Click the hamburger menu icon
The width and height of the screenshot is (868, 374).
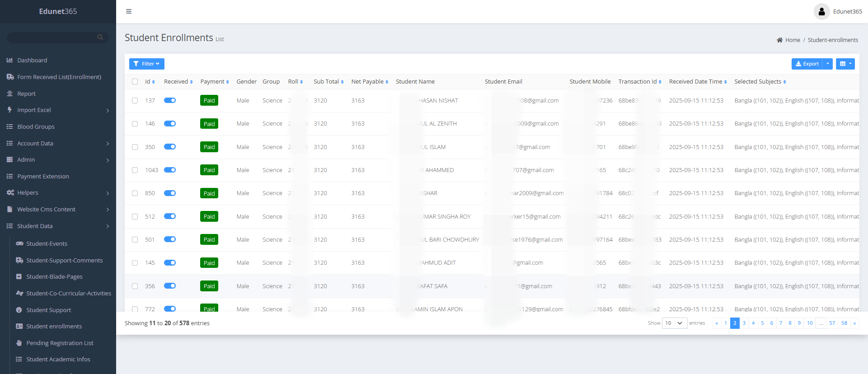pyautogui.click(x=129, y=11)
